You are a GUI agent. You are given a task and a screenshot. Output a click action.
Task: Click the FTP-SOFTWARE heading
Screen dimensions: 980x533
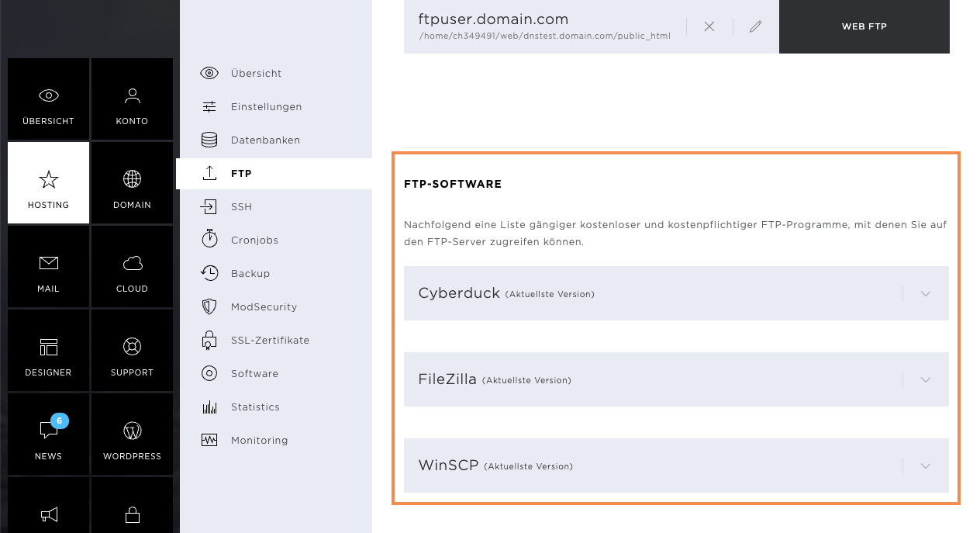pos(453,185)
